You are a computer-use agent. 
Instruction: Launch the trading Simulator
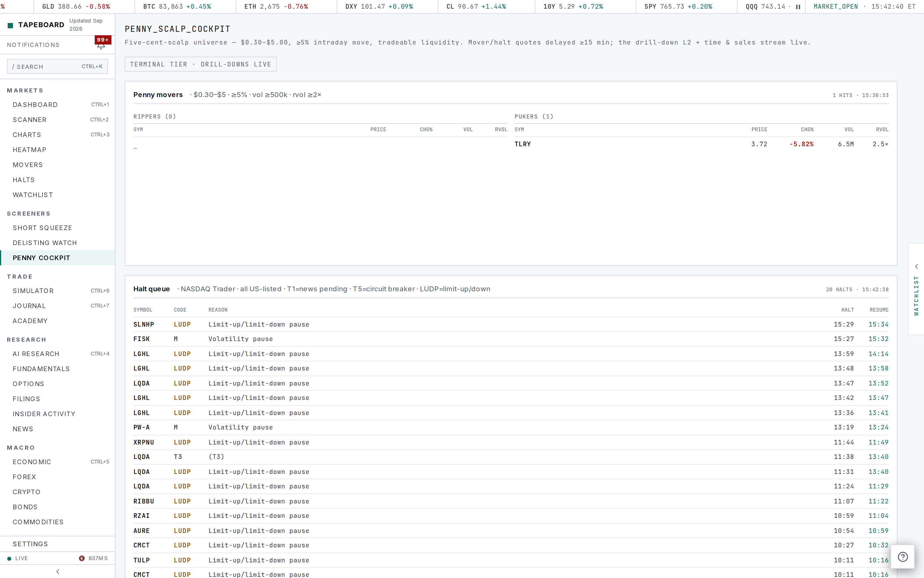click(58, 291)
